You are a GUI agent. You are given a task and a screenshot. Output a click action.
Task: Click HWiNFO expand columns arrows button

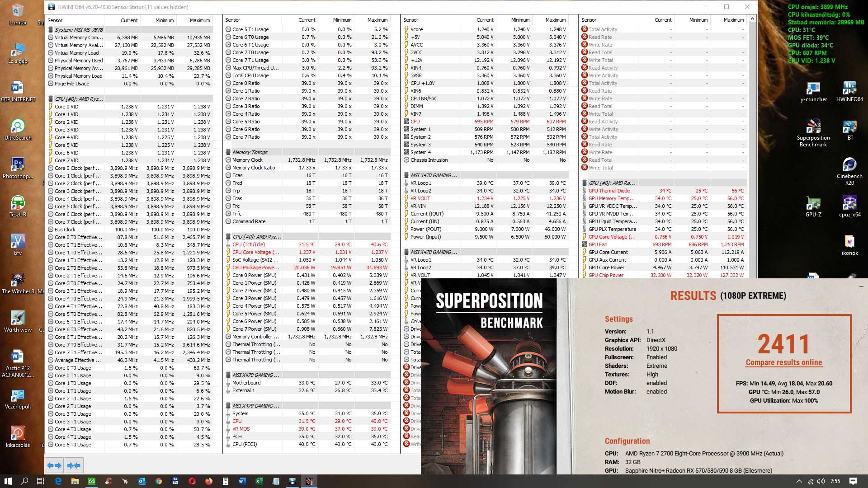pos(54,465)
